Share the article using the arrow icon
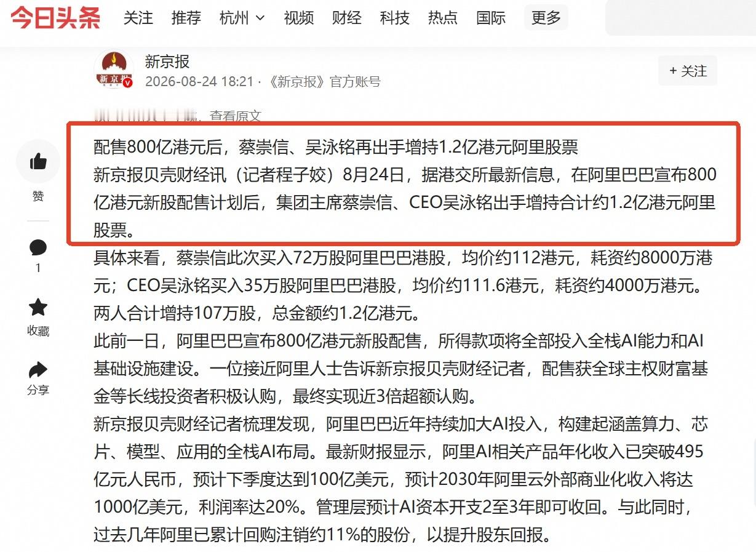The image size is (756, 552). coord(38,369)
